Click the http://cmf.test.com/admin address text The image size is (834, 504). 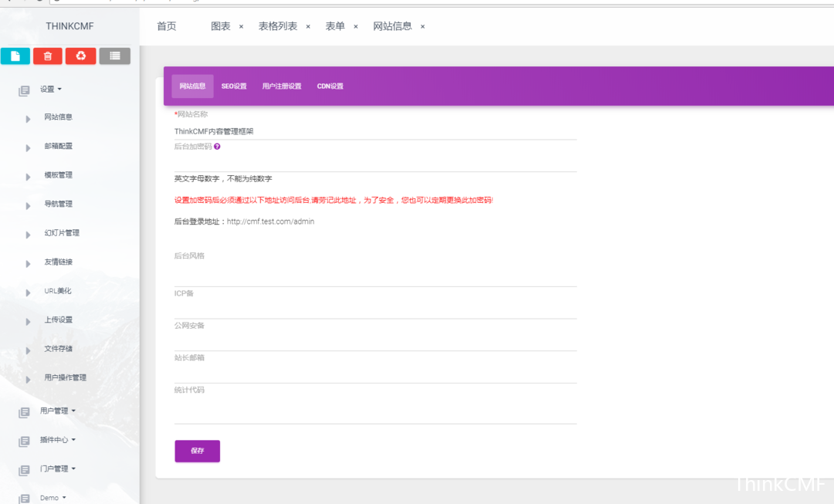click(x=271, y=222)
